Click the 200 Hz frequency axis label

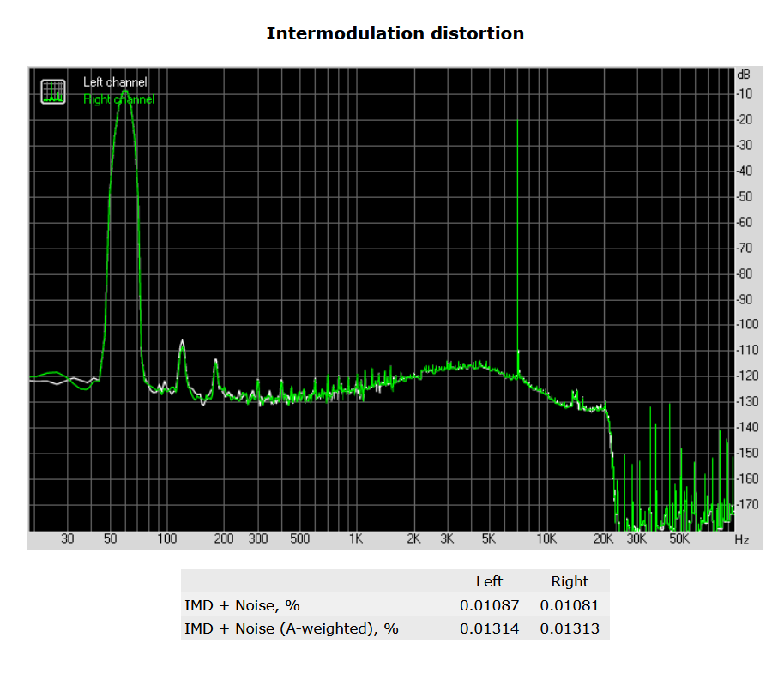pyautogui.click(x=224, y=538)
